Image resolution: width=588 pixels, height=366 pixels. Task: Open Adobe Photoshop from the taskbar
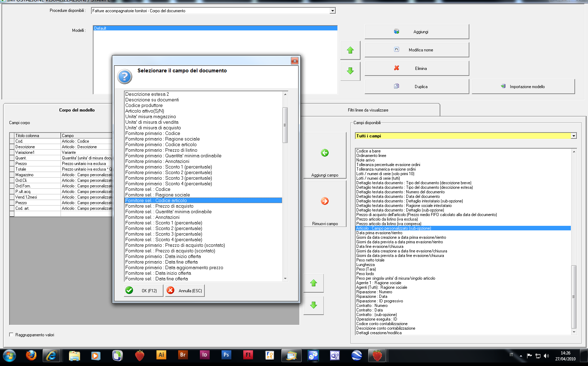pyautogui.click(x=226, y=355)
